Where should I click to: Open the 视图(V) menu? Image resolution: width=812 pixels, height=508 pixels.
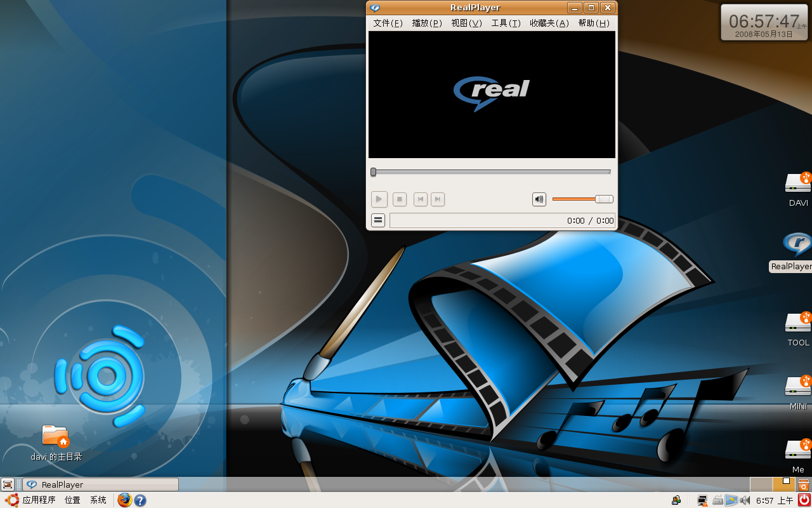pyautogui.click(x=467, y=23)
